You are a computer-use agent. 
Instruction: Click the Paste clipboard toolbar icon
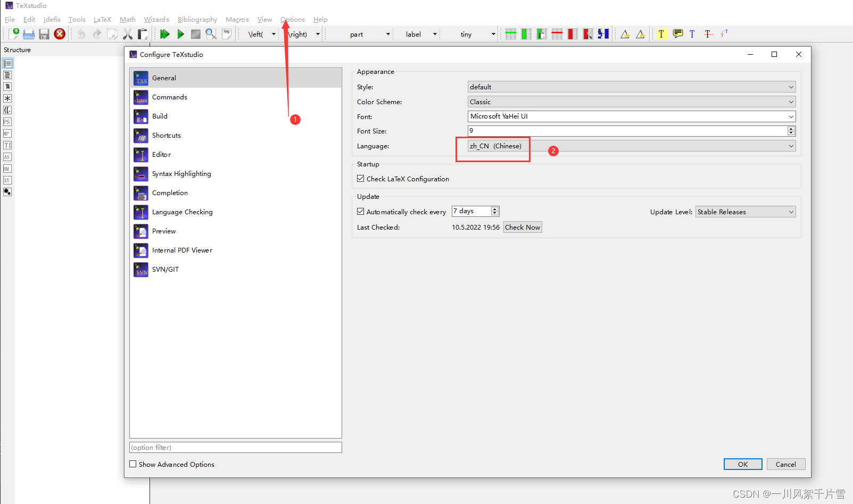[143, 34]
